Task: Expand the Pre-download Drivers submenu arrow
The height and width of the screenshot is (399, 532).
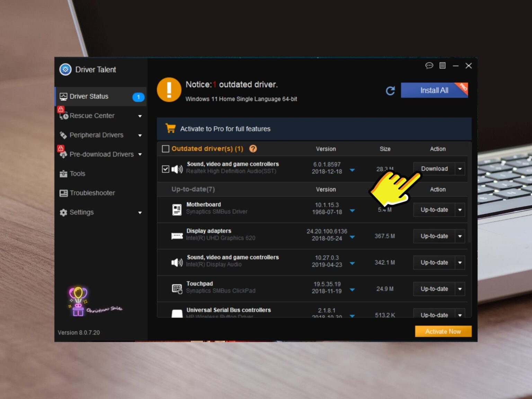Action: tap(140, 154)
